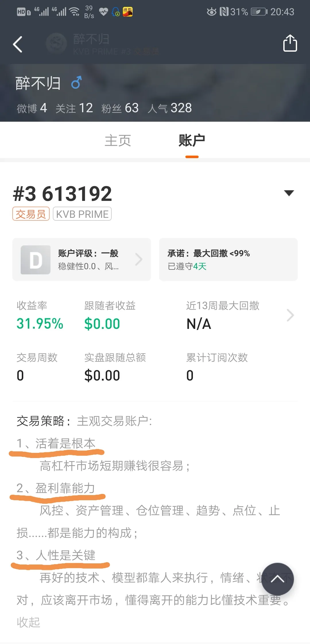Tap the share icon at top right

click(x=290, y=43)
